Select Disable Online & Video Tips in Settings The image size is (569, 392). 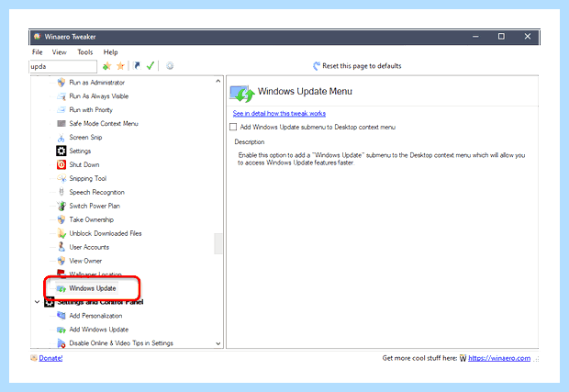click(121, 343)
